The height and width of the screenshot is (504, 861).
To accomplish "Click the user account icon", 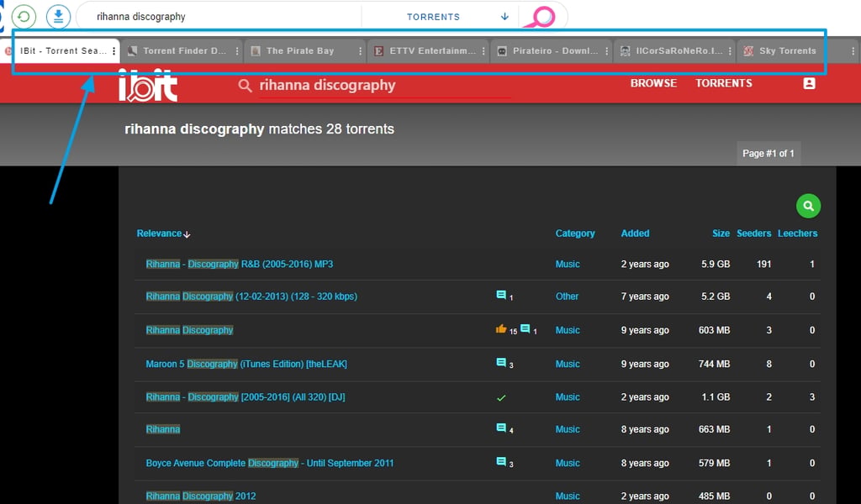I will 809,83.
